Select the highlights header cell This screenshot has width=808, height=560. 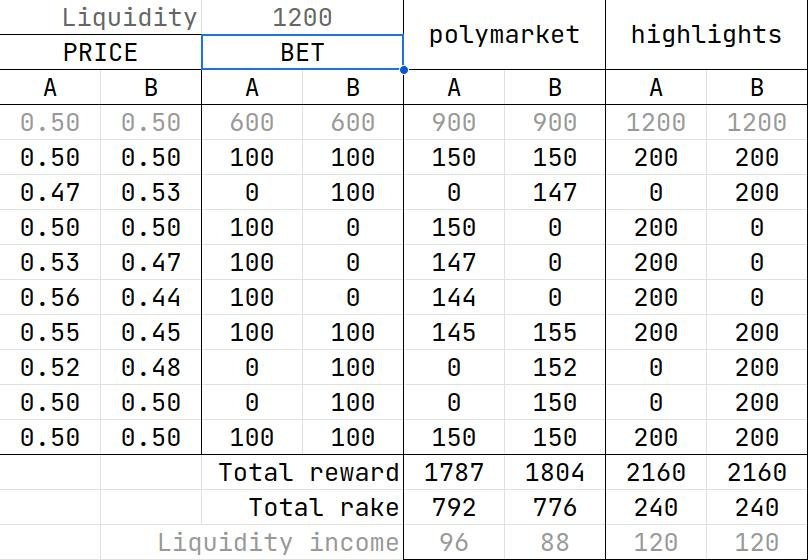point(706,35)
